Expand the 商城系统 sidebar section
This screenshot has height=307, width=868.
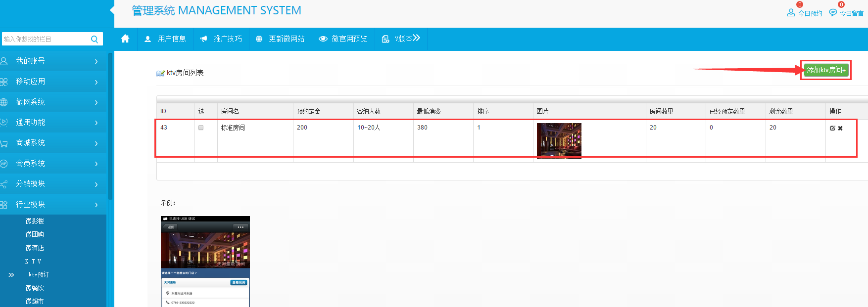[x=49, y=143]
